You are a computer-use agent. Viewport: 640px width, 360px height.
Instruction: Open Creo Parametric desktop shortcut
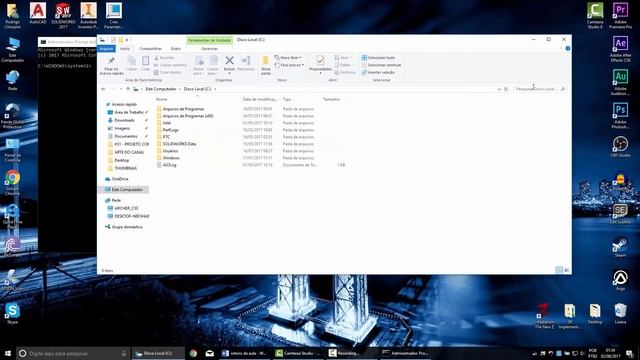pyautogui.click(x=114, y=16)
